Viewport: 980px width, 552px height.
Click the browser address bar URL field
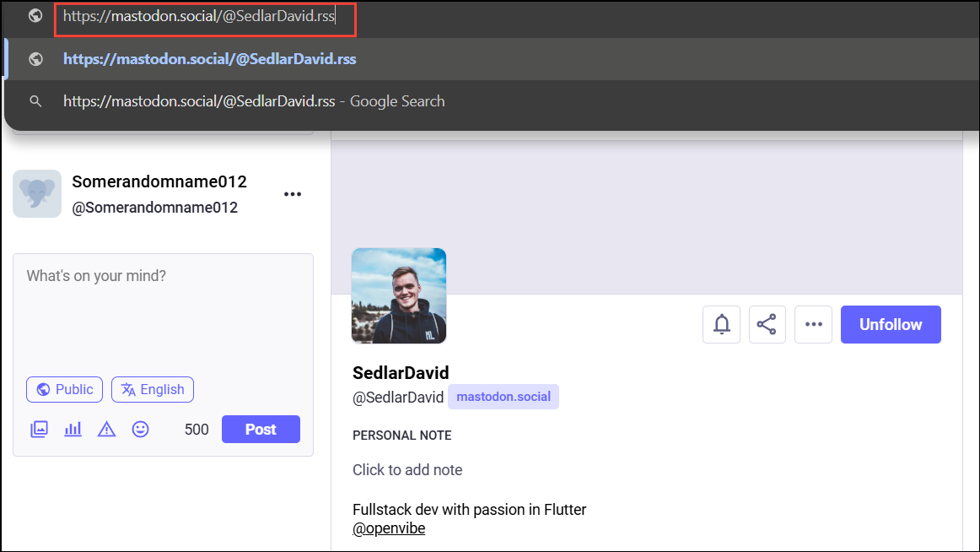(x=205, y=19)
